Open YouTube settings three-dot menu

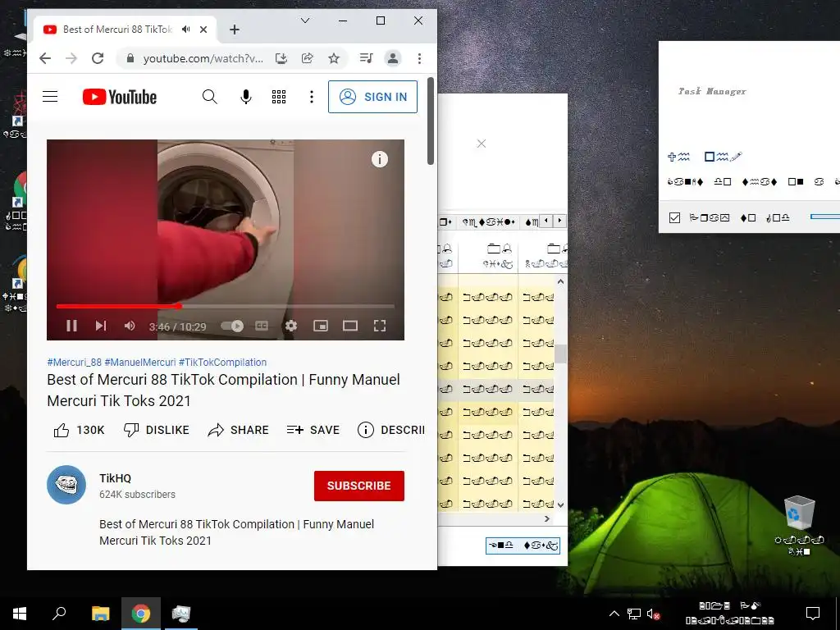pyautogui.click(x=311, y=97)
